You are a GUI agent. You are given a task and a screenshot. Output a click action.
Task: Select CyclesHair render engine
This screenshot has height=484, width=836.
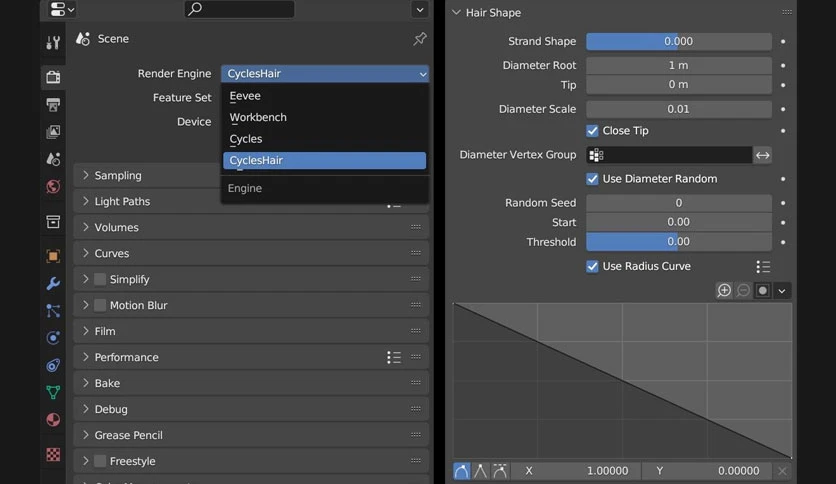pyautogui.click(x=324, y=160)
